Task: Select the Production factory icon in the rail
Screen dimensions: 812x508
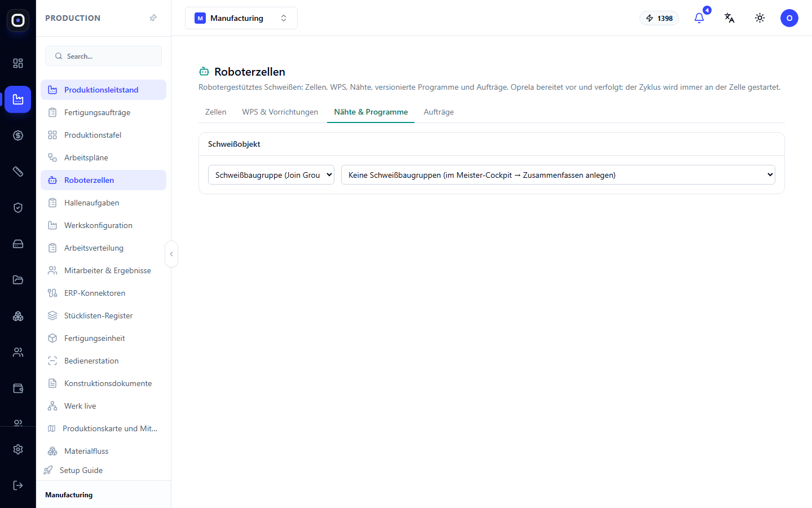Action: [x=18, y=99]
